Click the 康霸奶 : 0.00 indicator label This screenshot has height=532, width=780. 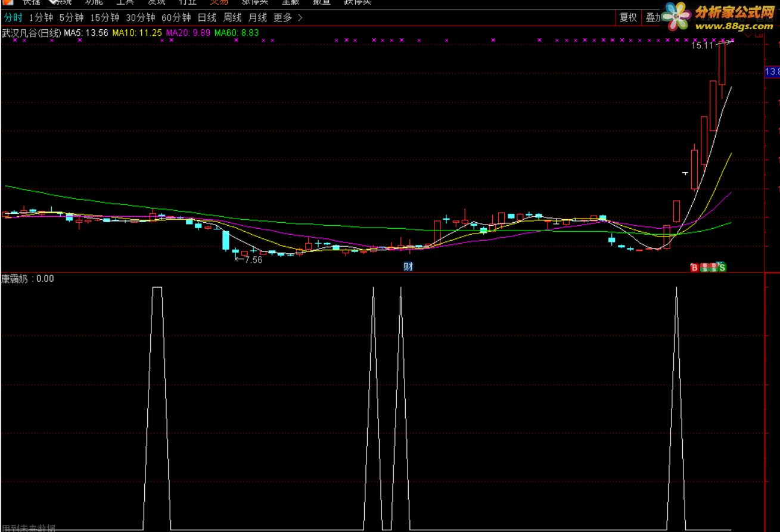(27, 278)
